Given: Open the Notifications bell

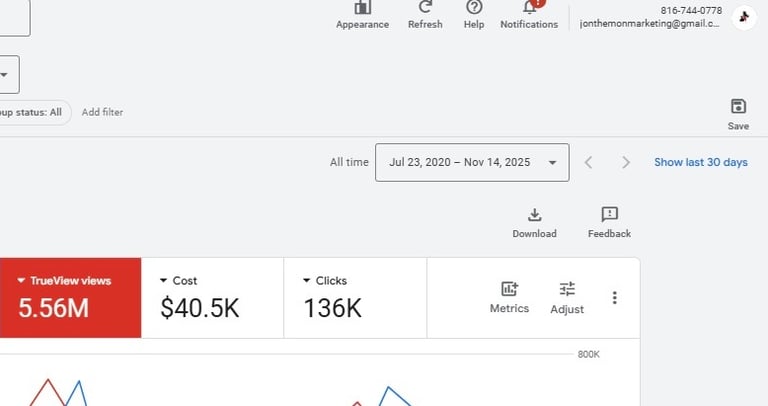Looking at the screenshot, I should pos(529,9).
